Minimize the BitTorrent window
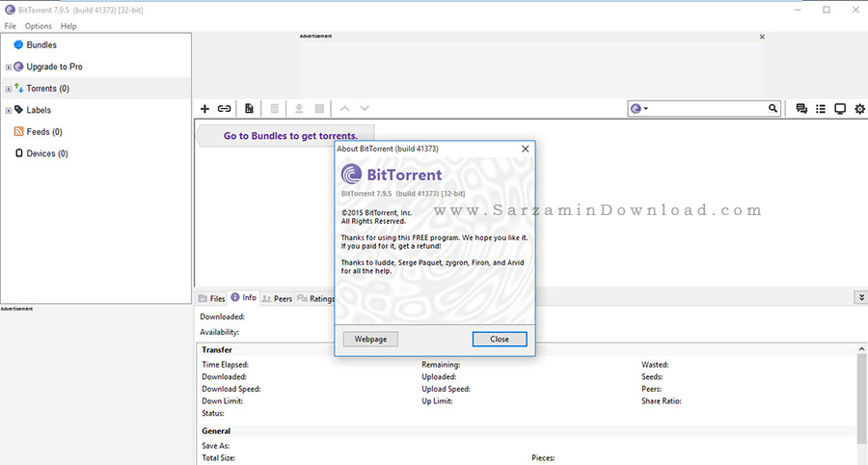 [798, 10]
